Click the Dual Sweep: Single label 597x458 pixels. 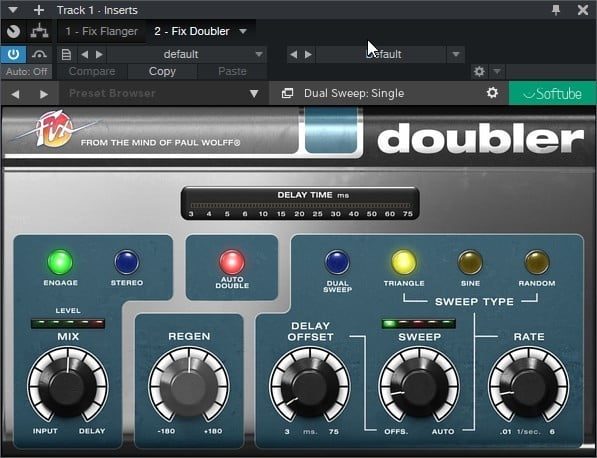pos(354,93)
